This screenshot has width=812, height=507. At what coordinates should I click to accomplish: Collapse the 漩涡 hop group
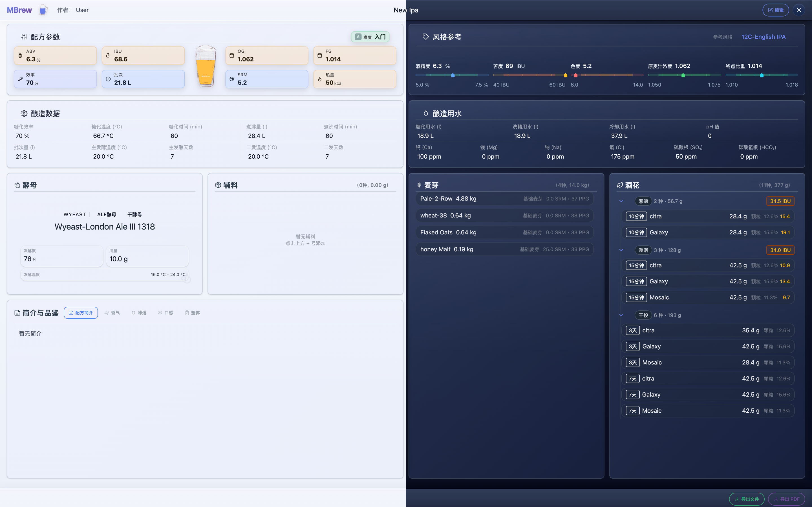pos(621,250)
